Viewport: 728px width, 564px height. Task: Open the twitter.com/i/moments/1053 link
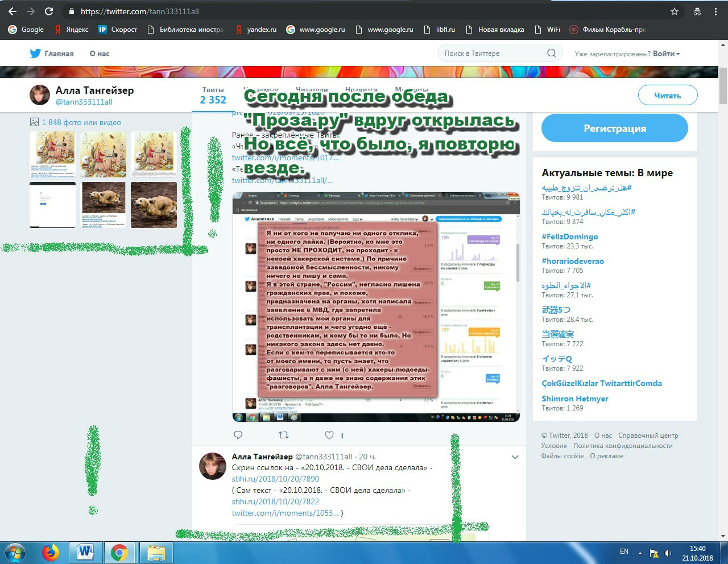point(286,513)
